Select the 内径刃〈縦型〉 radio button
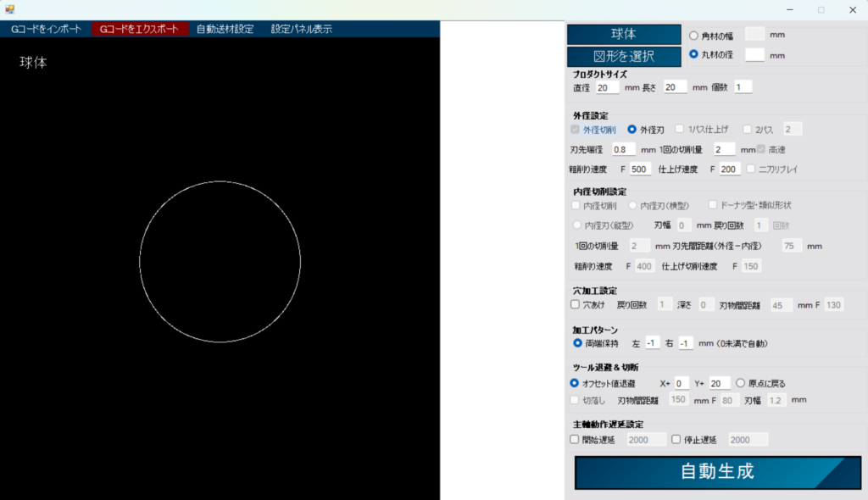868x500 pixels. [x=577, y=225]
